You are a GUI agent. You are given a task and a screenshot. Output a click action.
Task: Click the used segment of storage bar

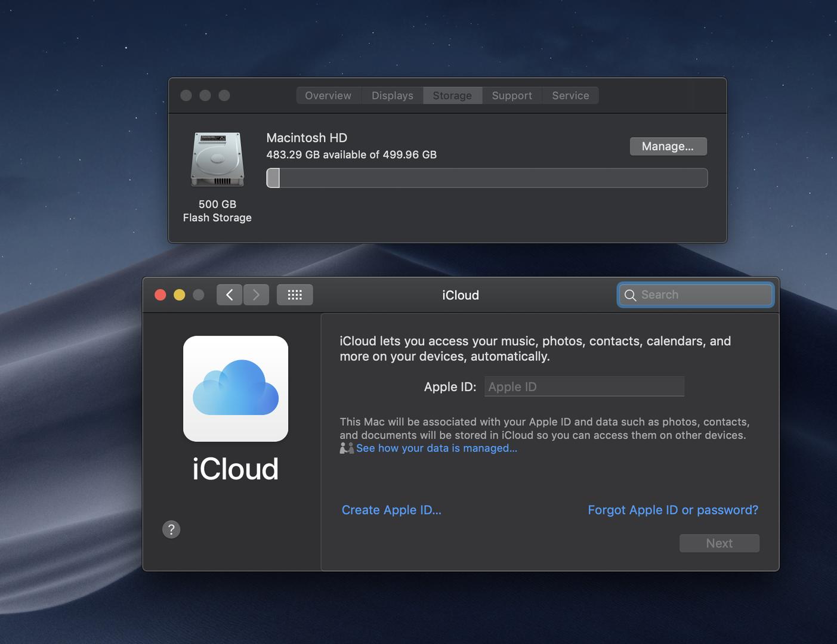[x=273, y=178]
